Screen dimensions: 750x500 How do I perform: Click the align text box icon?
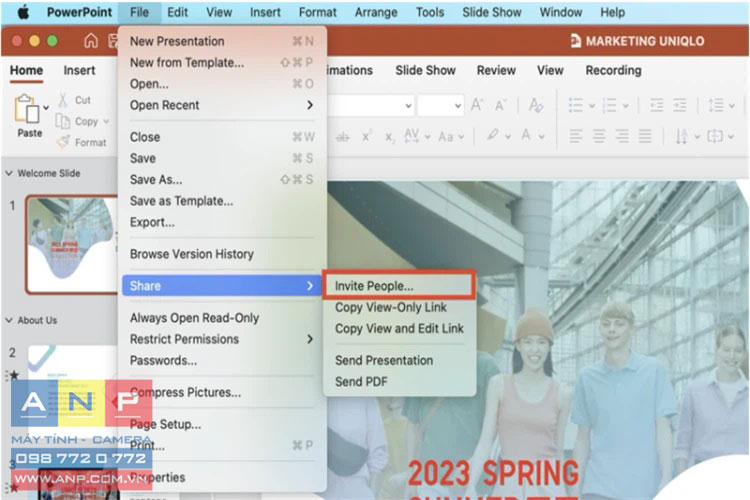pos(715,136)
